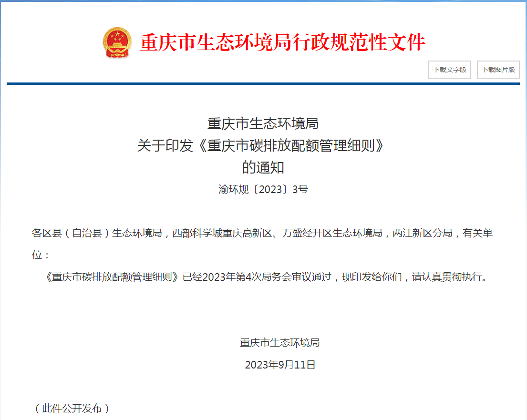This screenshot has height=420, width=527.
Task: Click the 的通知 title line
Action: click(x=263, y=168)
